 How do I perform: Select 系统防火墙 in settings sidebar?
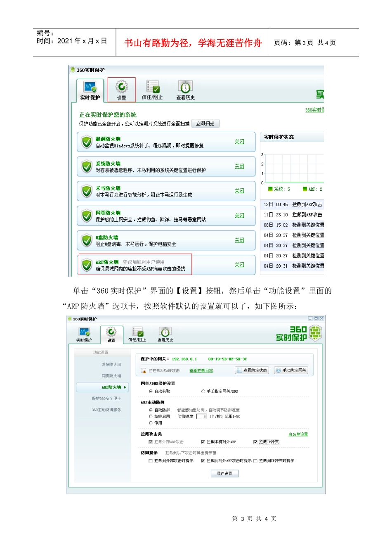coord(111,365)
